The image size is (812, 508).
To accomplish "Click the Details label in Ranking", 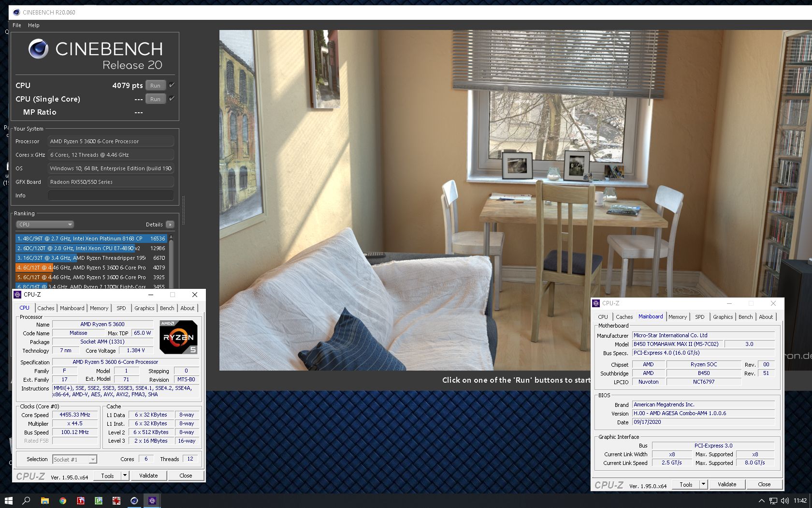I will (154, 224).
